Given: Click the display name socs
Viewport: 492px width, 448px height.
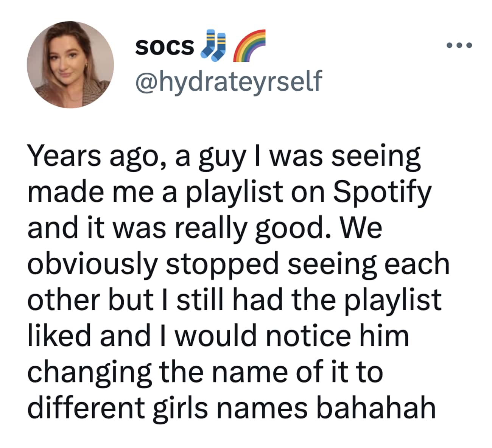Looking at the screenshot, I should pyautogui.click(x=165, y=46).
